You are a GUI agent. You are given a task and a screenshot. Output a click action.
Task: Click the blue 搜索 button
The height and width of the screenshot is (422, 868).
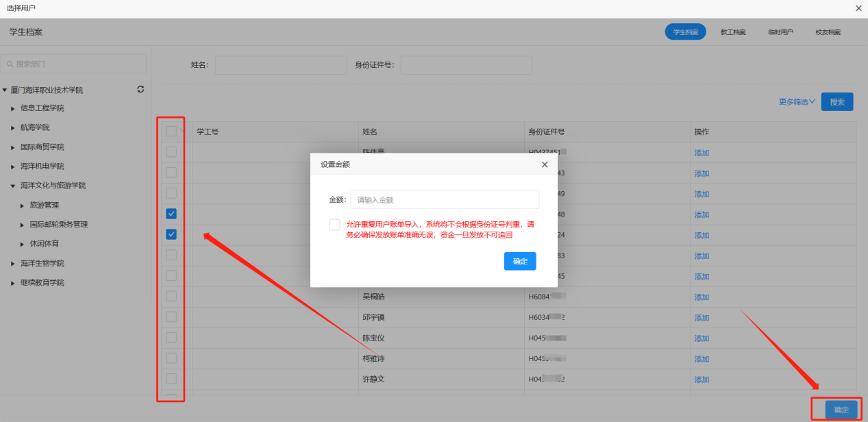click(836, 101)
